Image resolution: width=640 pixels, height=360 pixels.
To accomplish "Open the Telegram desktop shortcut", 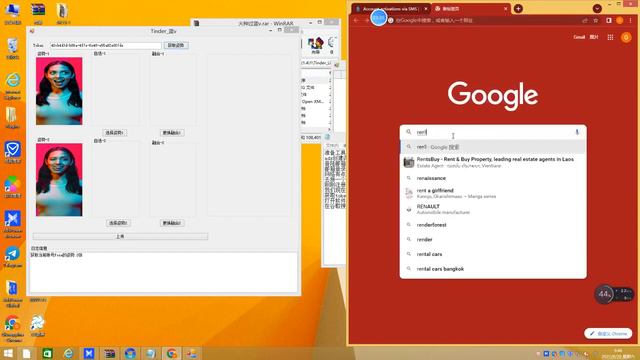I will pyautogui.click(x=13, y=257).
